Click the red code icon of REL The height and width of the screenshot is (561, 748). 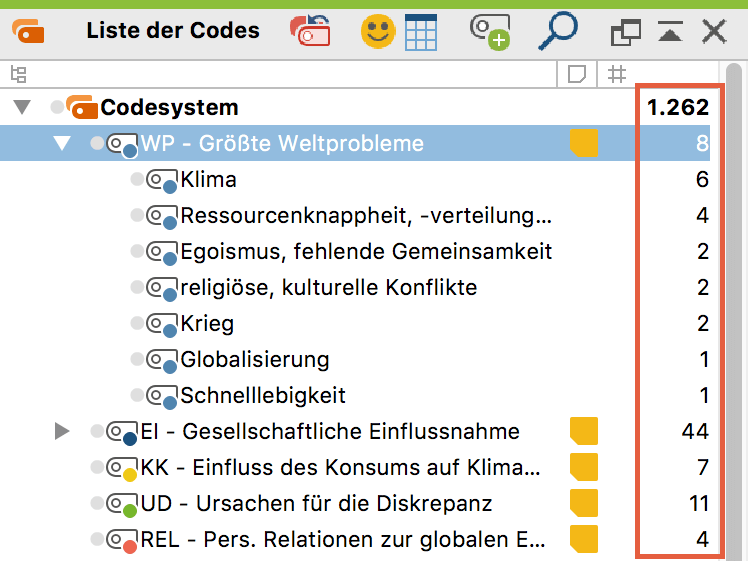coord(122,541)
